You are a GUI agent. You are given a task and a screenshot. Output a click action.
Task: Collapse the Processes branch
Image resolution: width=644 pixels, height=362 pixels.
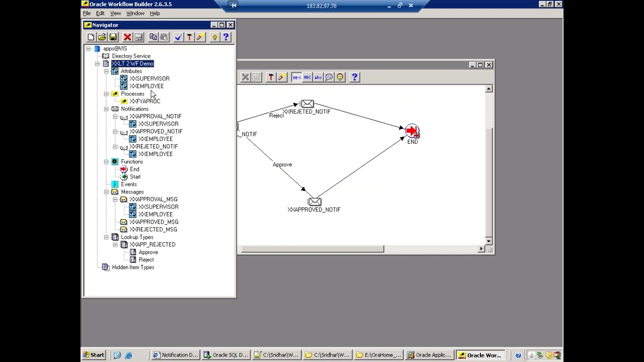(x=106, y=94)
